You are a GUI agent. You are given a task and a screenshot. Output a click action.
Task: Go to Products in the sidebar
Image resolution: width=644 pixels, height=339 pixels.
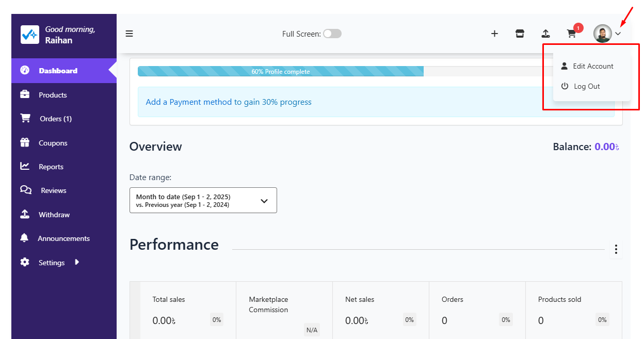[x=64, y=95]
